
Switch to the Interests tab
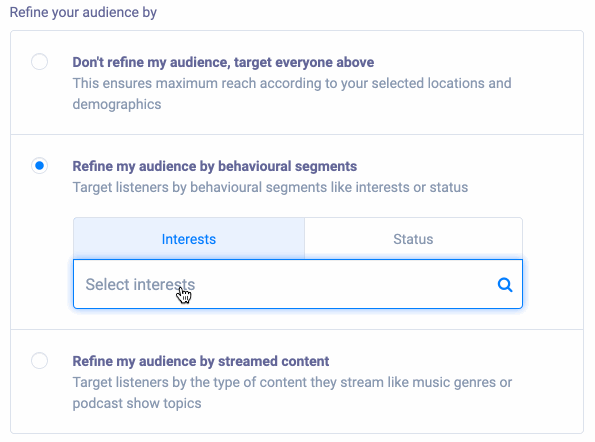(189, 239)
